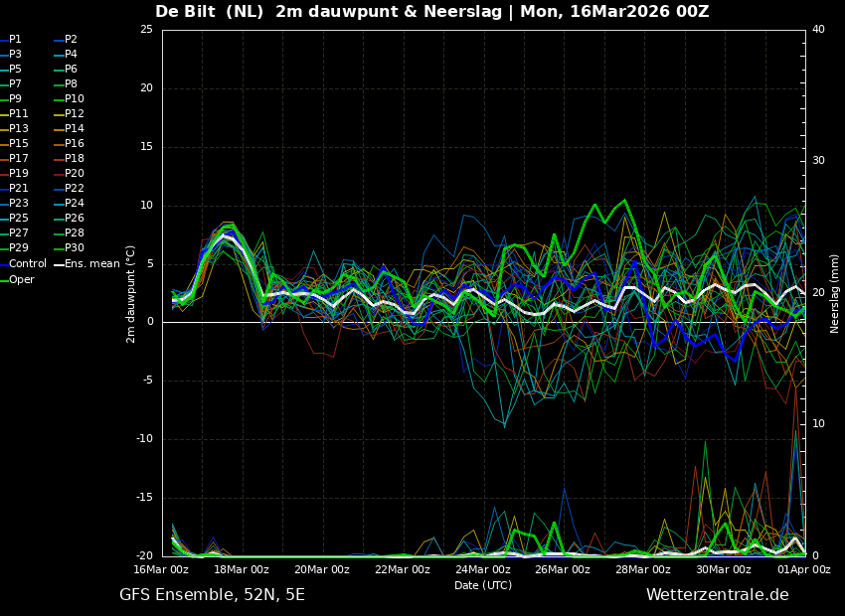Screen dimensions: 845x616
Task: Click the 18Mar 00z date tick label
Action: click(x=242, y=569)
